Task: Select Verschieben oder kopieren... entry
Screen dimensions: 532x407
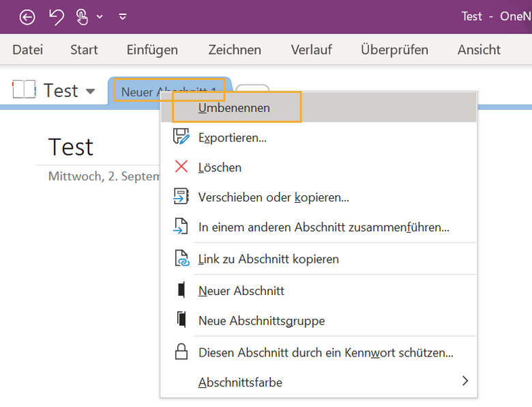Action: coord(319,197)
